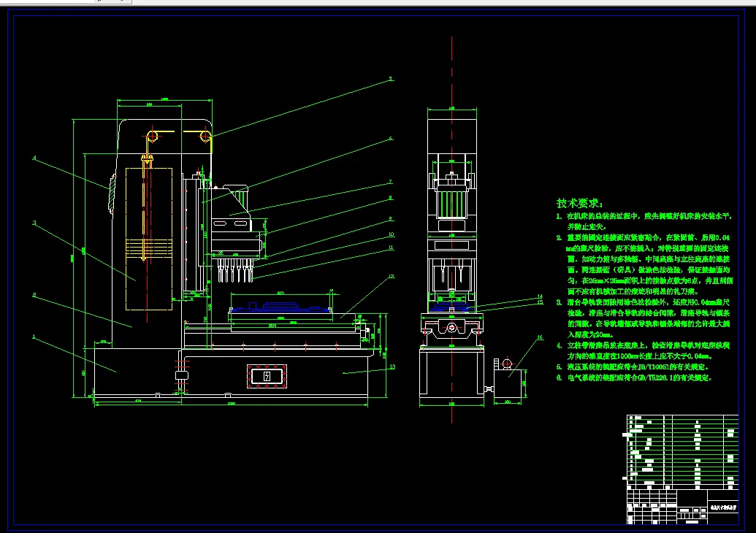Click technical requirement item 4 text
This screenshot has height=533, width=756.
[644, 351]
